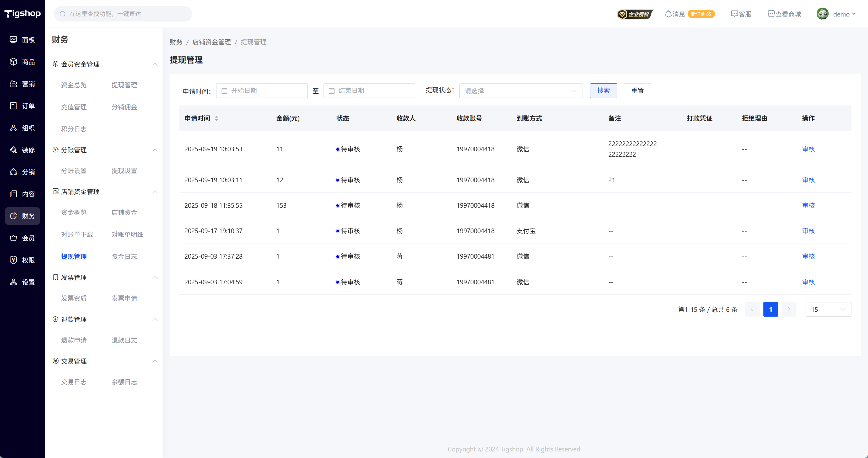The image size is (868, 458).
Task: Open the 订单 orders sidebar icon
Action: click(x=13, y=106)
